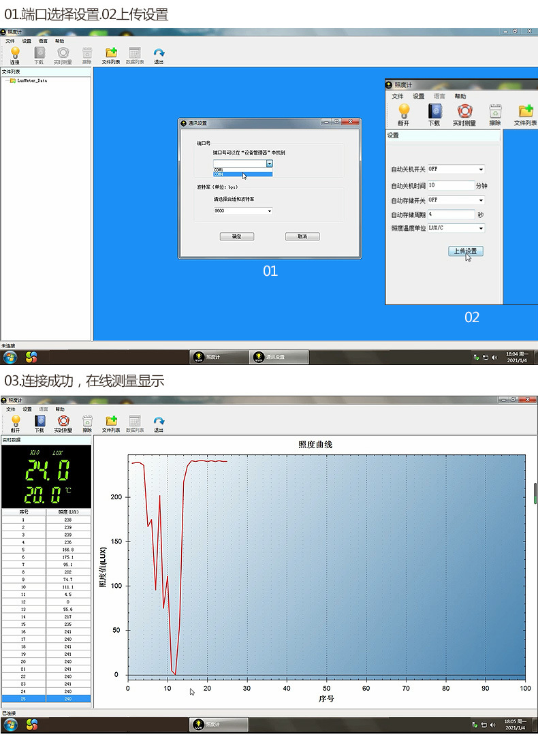538x756 pixels.
Task: Click Windows Start orb beside the 未连接 window's taskbar
Action: pyautogui.click(x=10, y=357)
